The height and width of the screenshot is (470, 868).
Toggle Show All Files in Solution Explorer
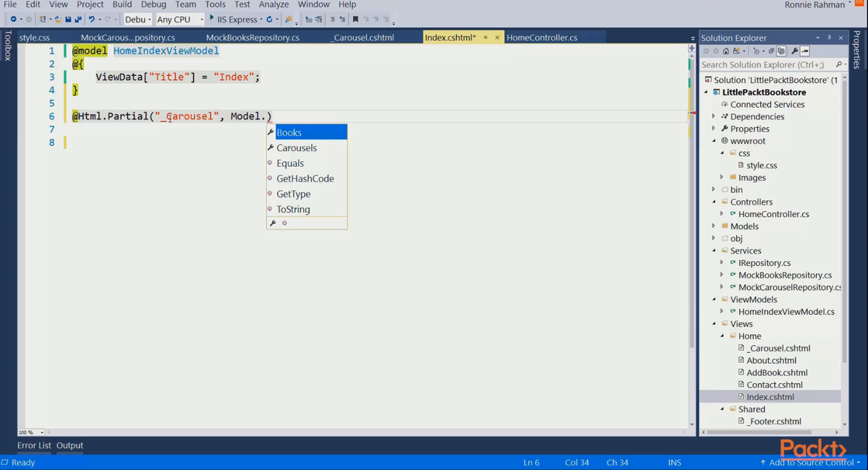781,51
